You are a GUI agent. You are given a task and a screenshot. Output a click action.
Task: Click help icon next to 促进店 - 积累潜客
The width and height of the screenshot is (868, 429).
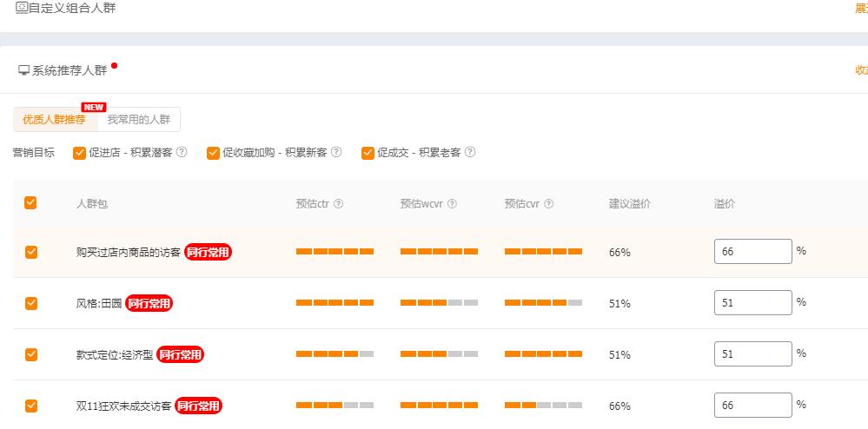click(x=182, y=152)
